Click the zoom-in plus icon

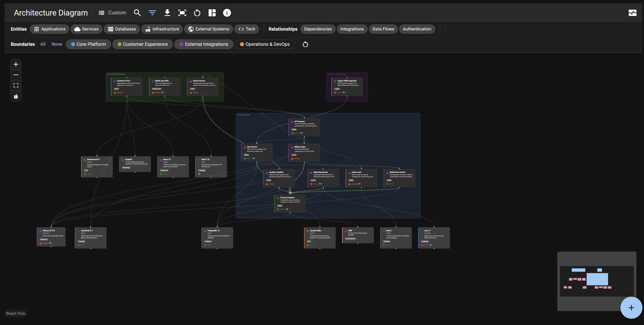16,64
